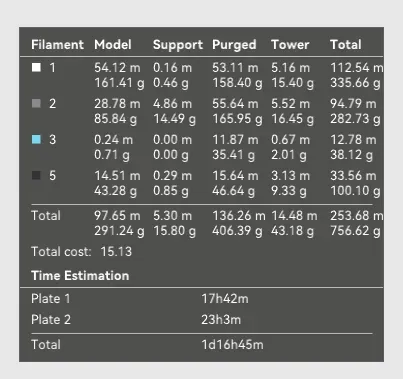Select total length 112.54 m
The height and width of the screenshot is (379, 403).
click(357, 68)
